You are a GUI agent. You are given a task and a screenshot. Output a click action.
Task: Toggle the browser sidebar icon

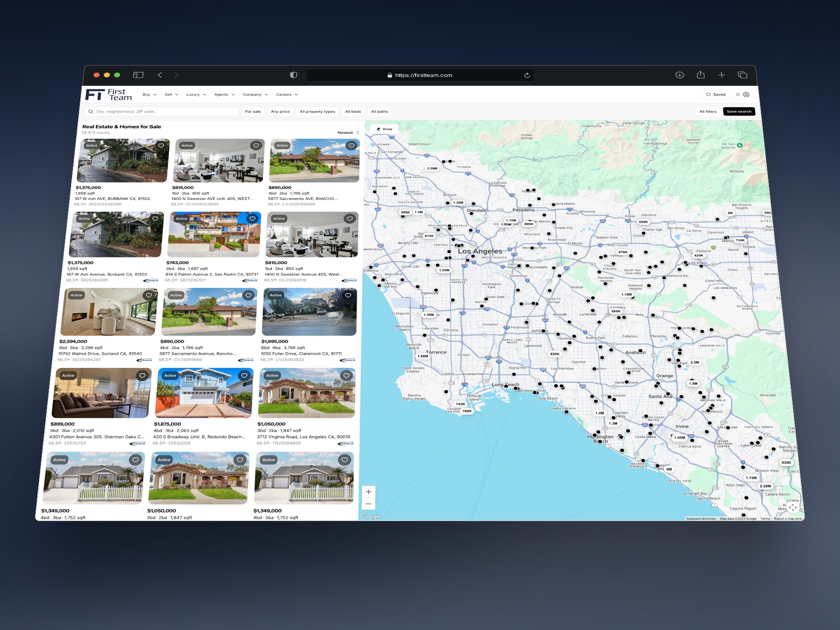[x=138, y=75]
